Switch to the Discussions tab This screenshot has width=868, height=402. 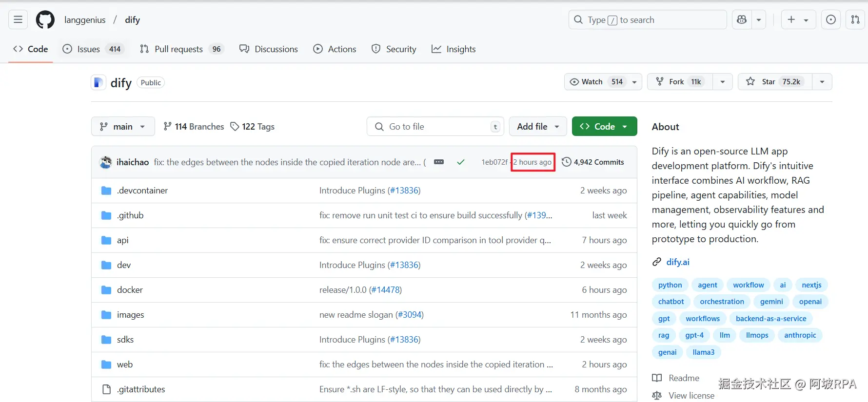(269, 49)
